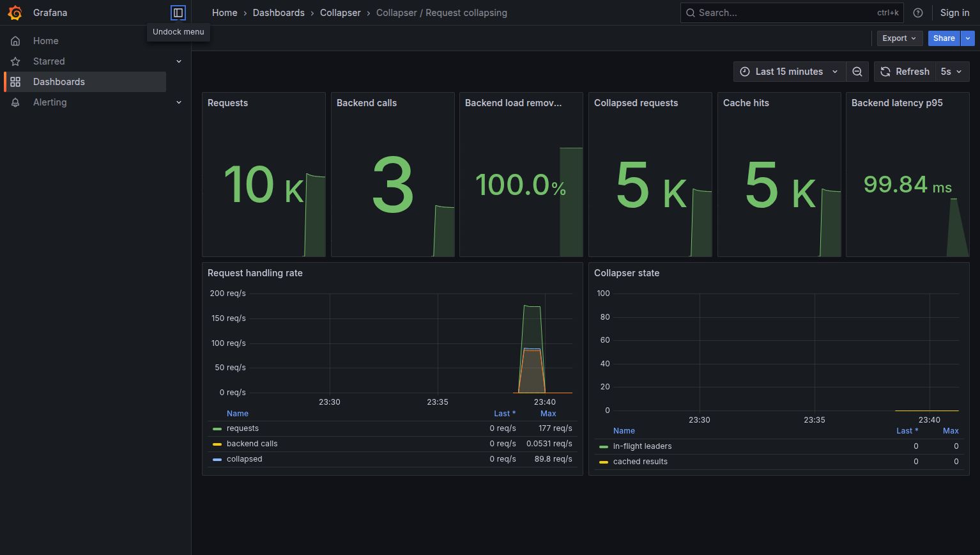Toggle the in-flight leaders series
The image size is (980, 555).
click(x=642, y=446)
